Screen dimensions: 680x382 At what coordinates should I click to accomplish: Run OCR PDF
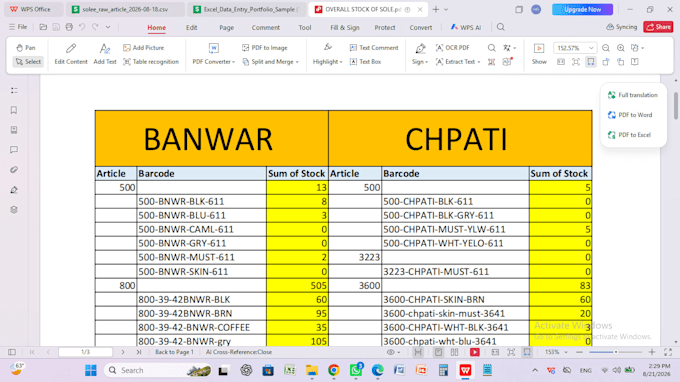point(452,48)
